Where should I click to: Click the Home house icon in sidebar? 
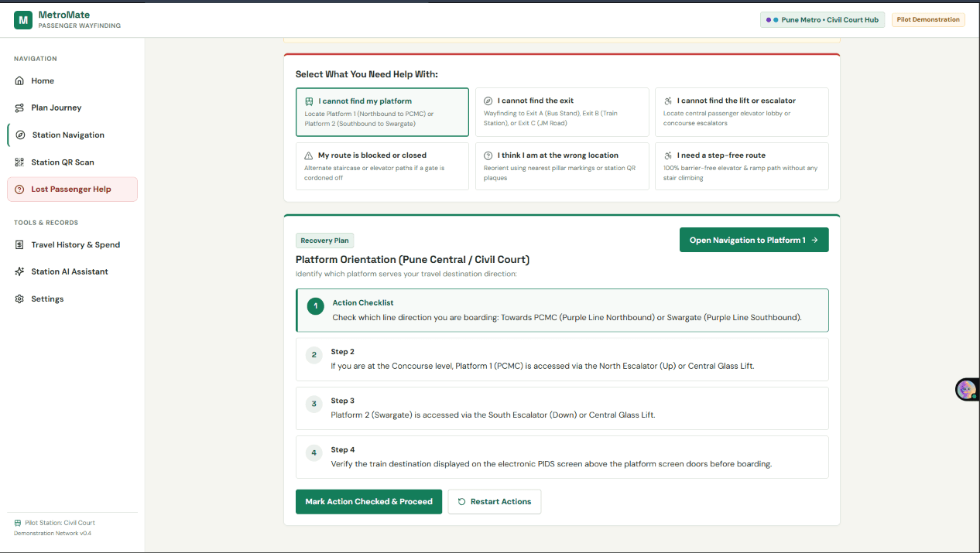(20, 80)
